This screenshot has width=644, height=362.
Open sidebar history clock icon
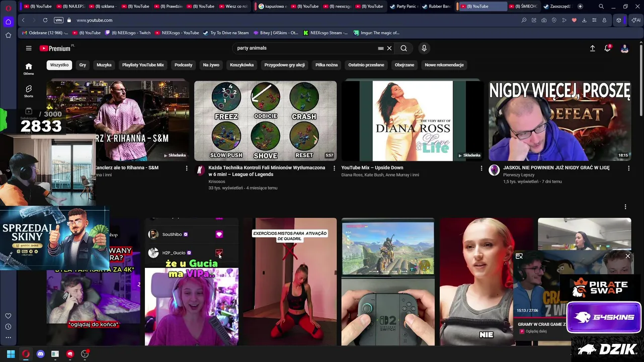8,327
